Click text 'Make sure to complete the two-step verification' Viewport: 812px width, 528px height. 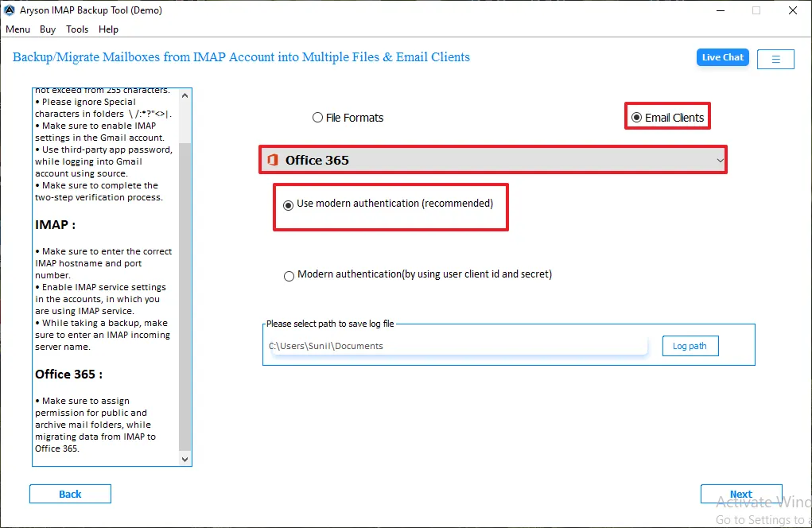99,192
